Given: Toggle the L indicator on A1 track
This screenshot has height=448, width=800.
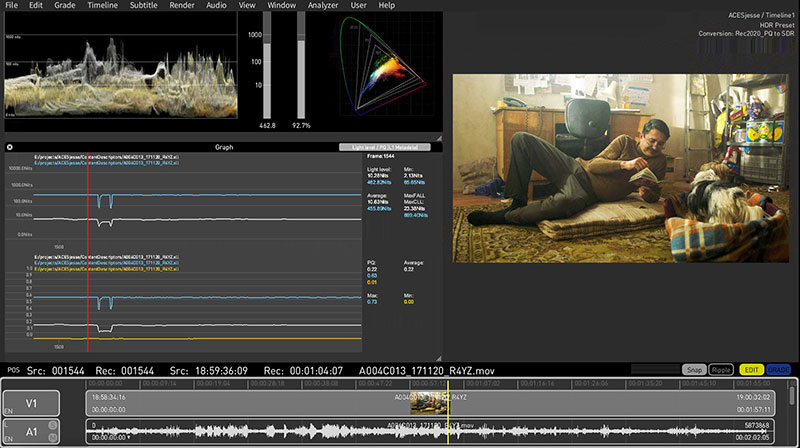Looking at the screenshot, I should (x=7, y=425).
